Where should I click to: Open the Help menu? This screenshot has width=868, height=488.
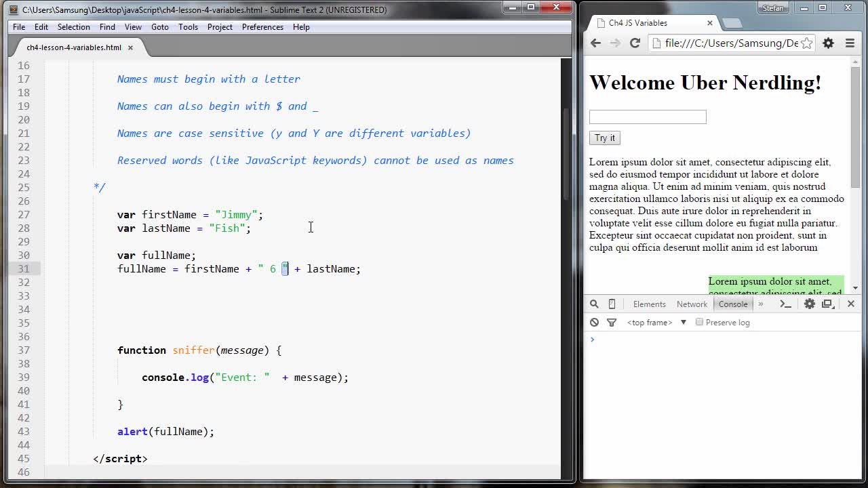(301, 27)
